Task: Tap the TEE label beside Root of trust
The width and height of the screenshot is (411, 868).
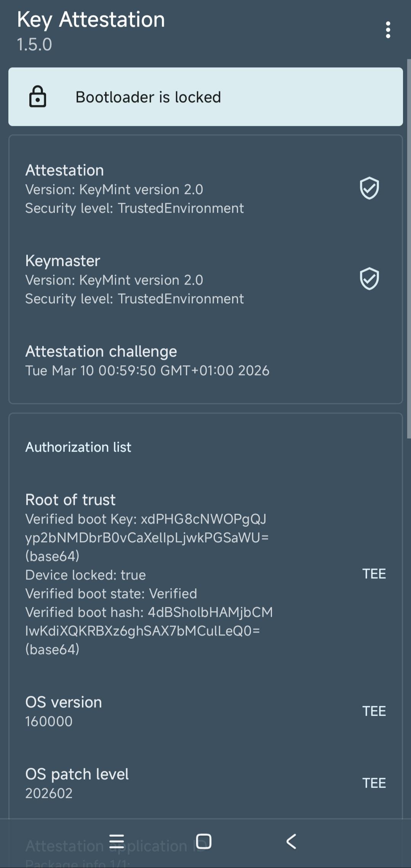Action: tap(374, 574)
